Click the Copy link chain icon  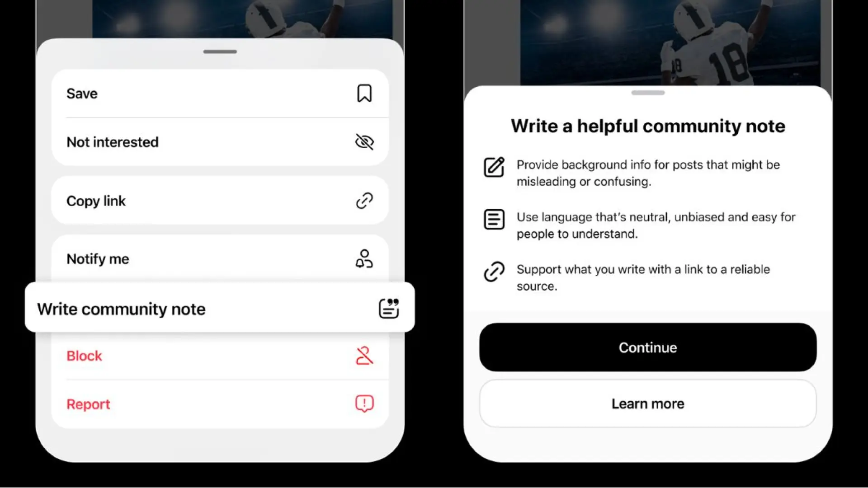point(364,200)
